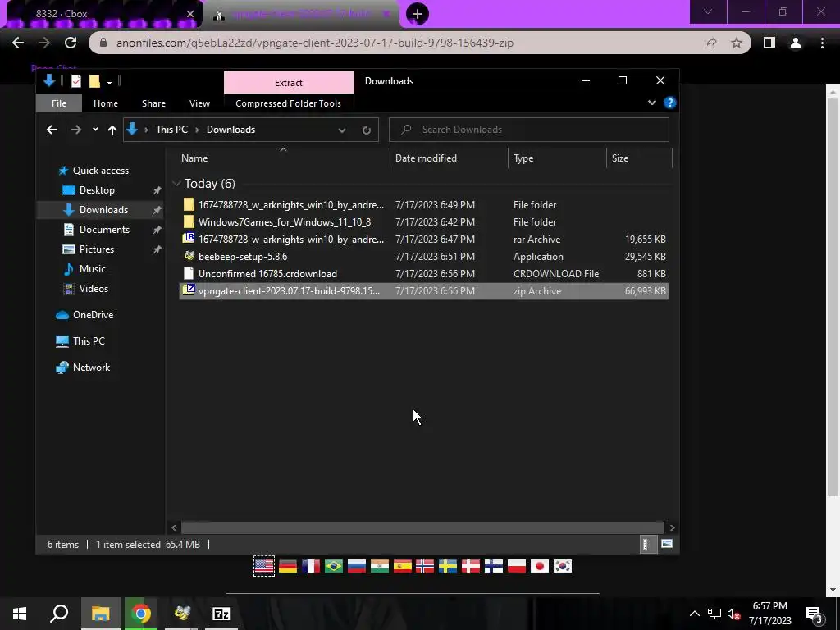The height and width of the screenshot is (630, 840).
Task: Open the 7-Zip taskbar icon
Action: tap(221, 614)
